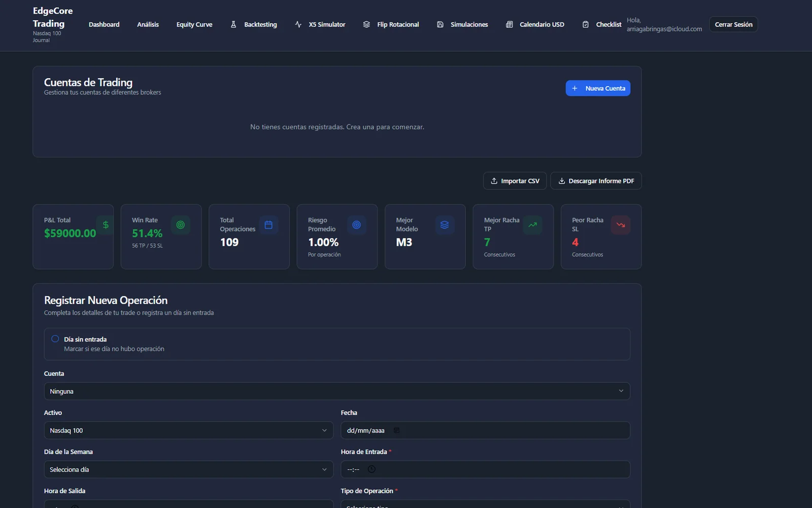Click the EdgeCore Trading logo text
This screenshot has width=812, height=508.
(53, 17)
